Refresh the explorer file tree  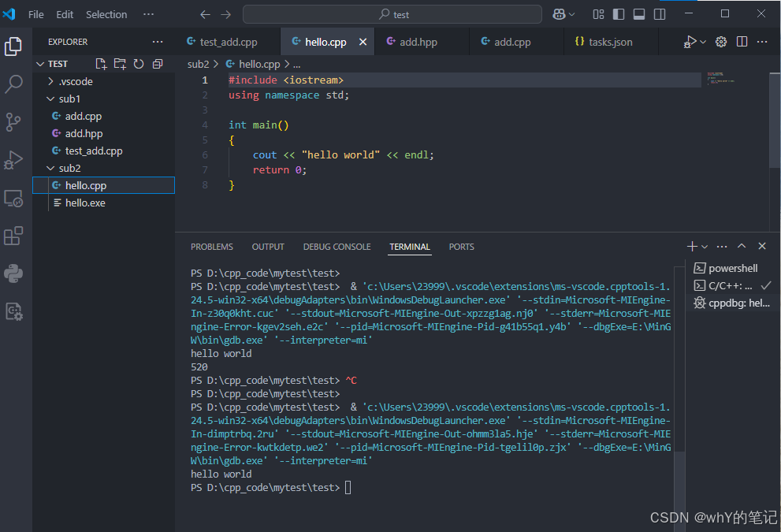pos(139,64)
